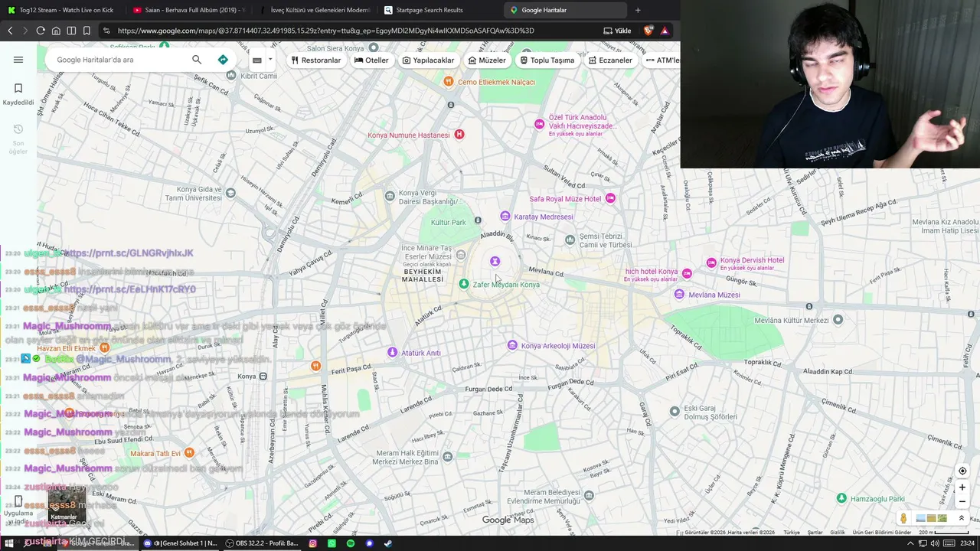Expand the map imagery strip chevron
This screenshot has height=551, width=980.
pyautogui.click(x=962, y=518)
